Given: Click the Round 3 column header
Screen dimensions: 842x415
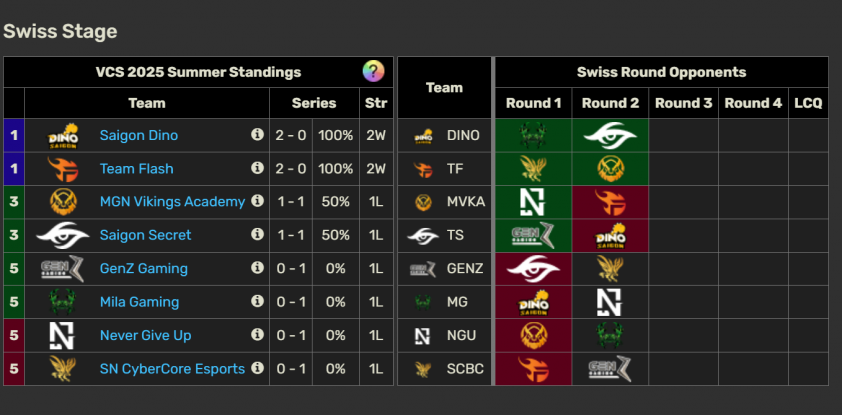Looking at the screenshot, I should click(x=683, y=103).
